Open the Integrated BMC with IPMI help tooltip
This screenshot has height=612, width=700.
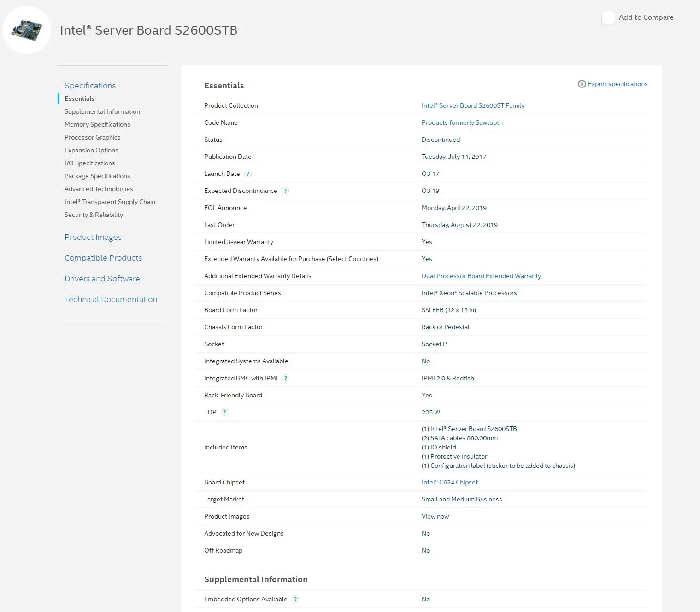(x=286, y=379)
